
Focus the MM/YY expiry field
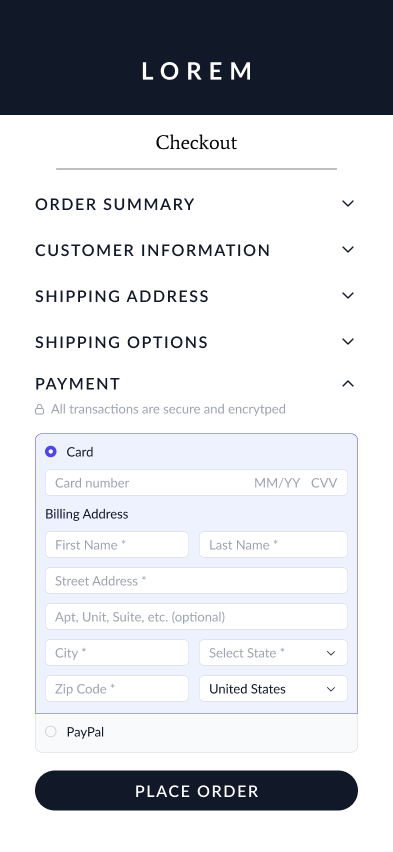pos(277,483)
